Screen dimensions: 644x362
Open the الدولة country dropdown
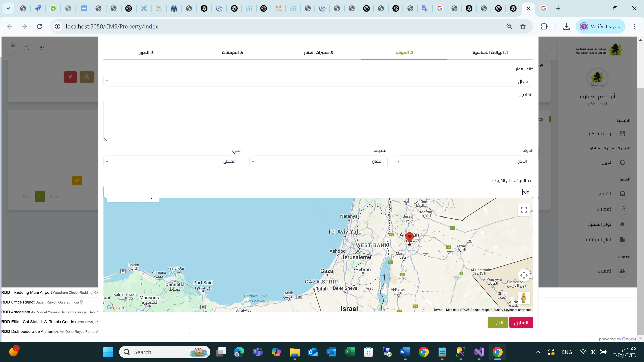[464, 161]
